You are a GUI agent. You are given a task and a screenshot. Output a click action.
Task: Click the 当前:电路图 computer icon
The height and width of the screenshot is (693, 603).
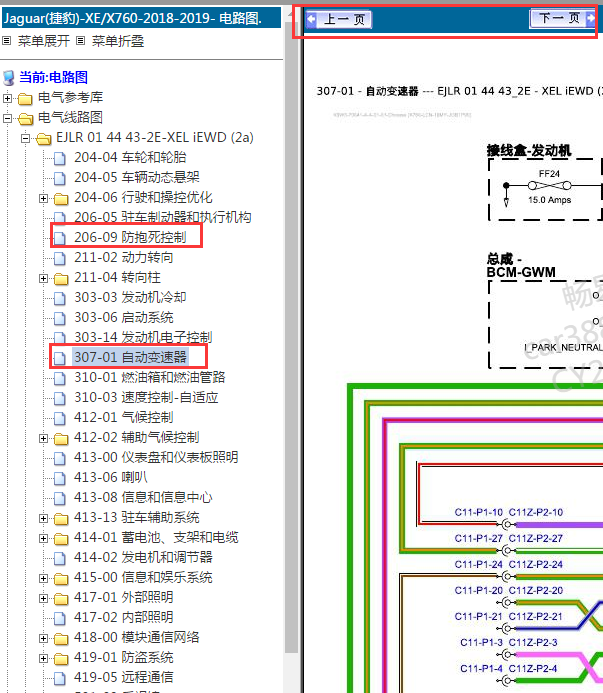[8, 78]
